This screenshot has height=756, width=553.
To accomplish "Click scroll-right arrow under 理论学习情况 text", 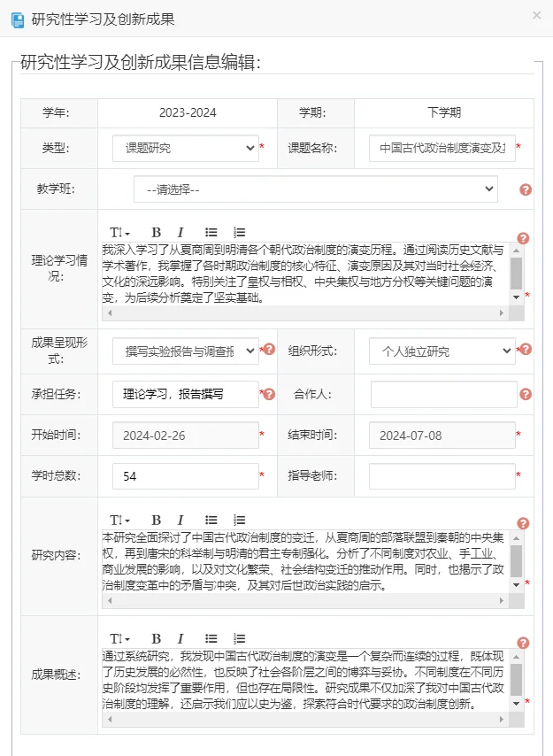I will pos(502,312).
